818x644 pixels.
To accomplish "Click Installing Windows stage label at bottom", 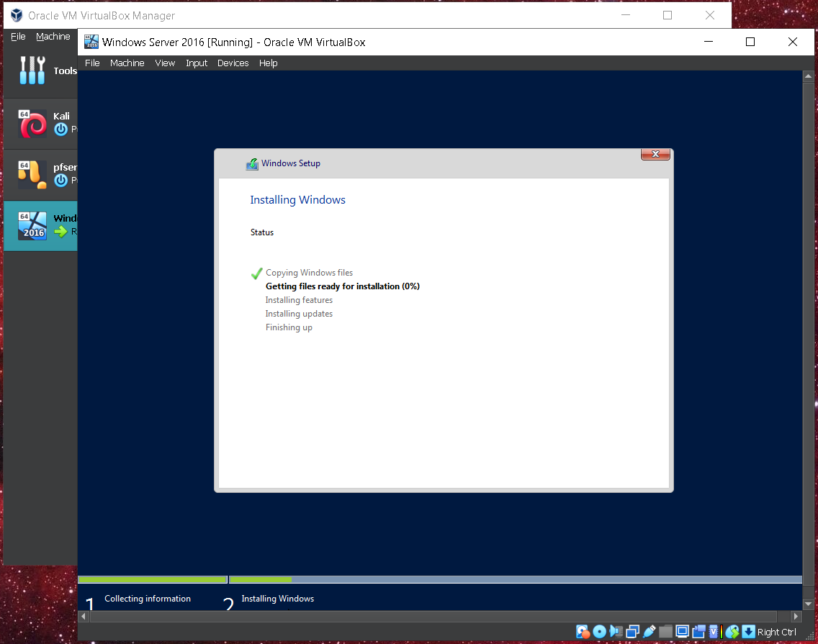I will click(x=277, y=599).
